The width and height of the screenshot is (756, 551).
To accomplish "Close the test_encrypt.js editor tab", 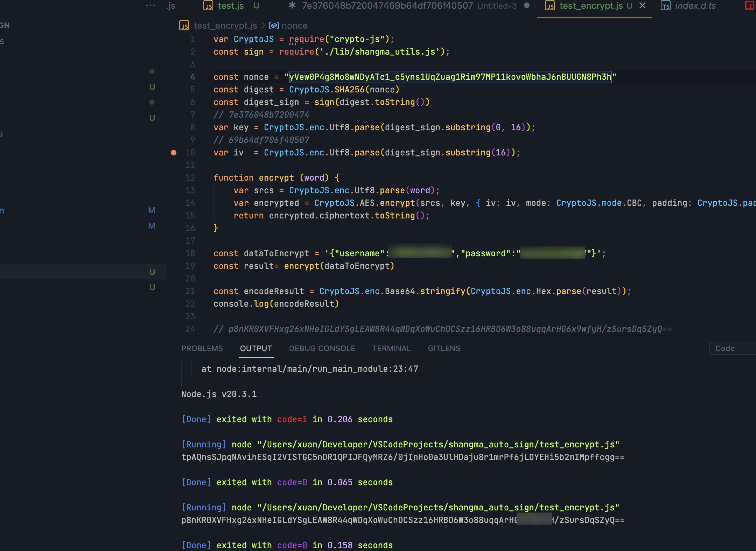I will [x=643, y=6].
